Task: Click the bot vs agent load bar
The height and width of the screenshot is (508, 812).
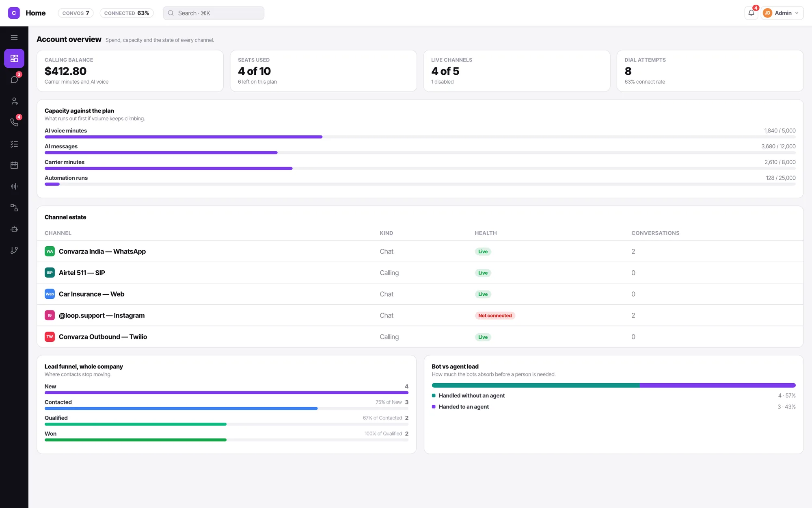Action: [614, 385]
